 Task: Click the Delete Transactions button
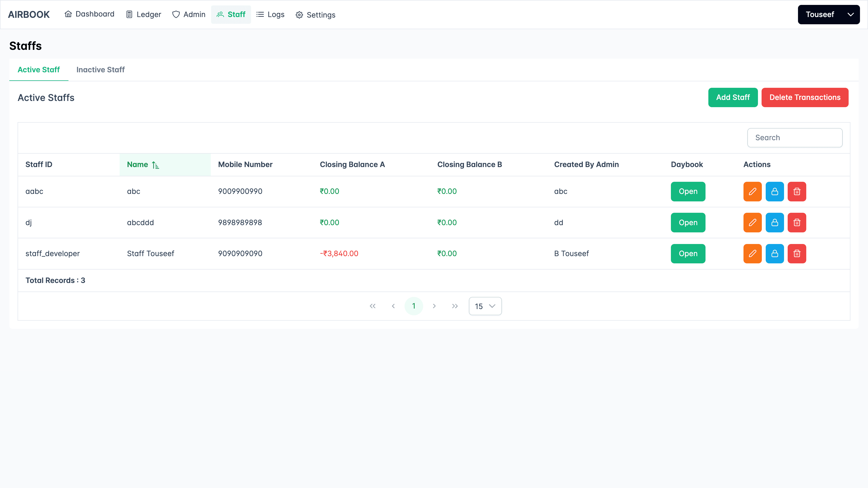click(805, 97)
